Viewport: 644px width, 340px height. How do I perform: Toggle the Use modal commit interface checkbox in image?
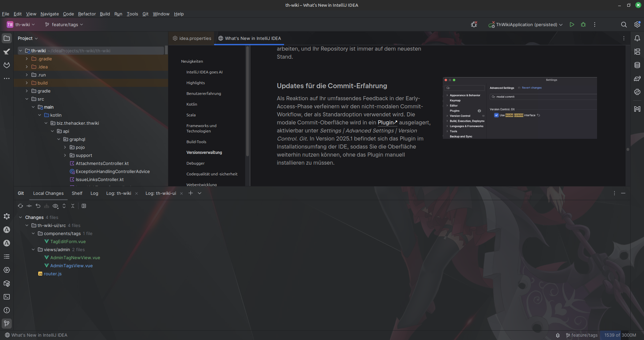[496, 115]
